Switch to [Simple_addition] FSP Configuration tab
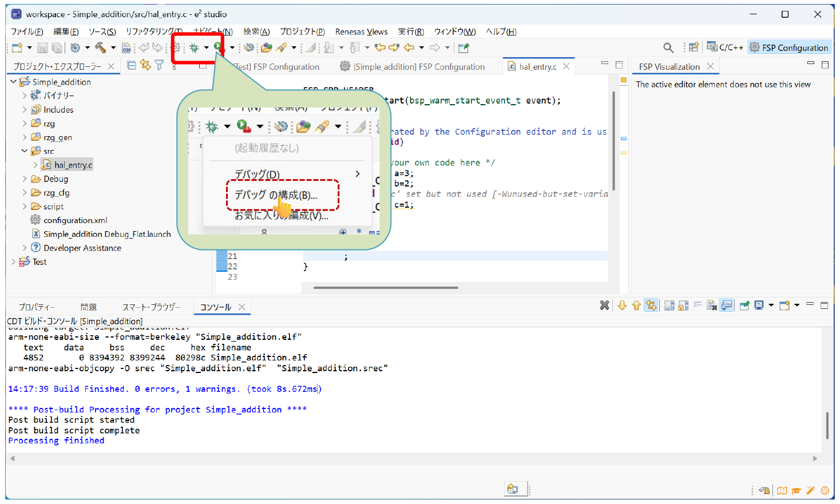The height and width of the screenshot is (504, 840). (413, 67)
